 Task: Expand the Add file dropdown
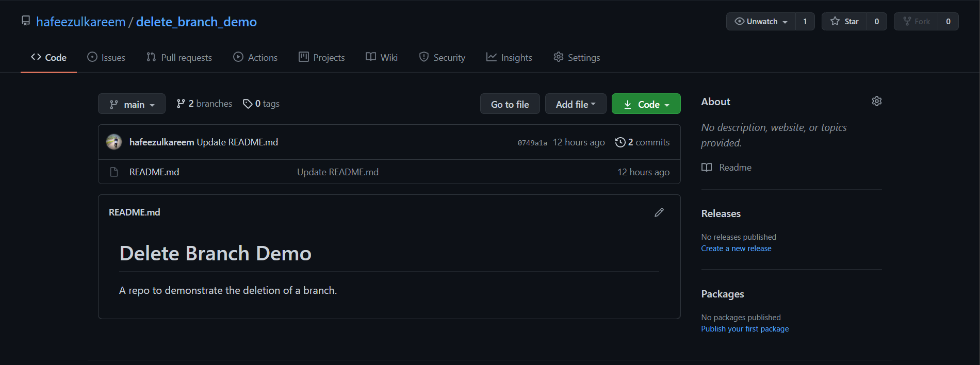point(576,104)
